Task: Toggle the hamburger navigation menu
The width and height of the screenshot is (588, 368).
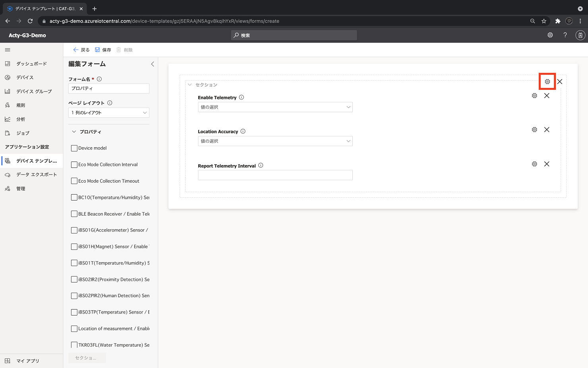Action: [x=8, y=50]
